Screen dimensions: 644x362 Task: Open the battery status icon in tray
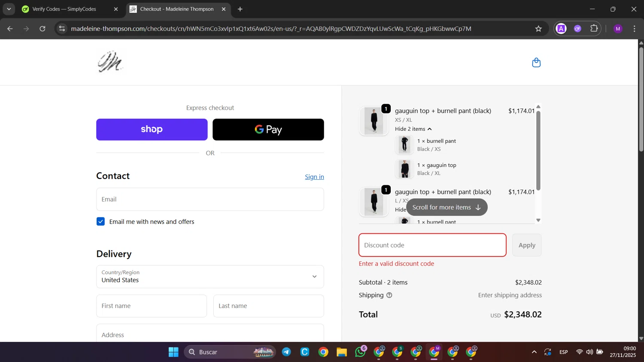[x=600, y=352]
